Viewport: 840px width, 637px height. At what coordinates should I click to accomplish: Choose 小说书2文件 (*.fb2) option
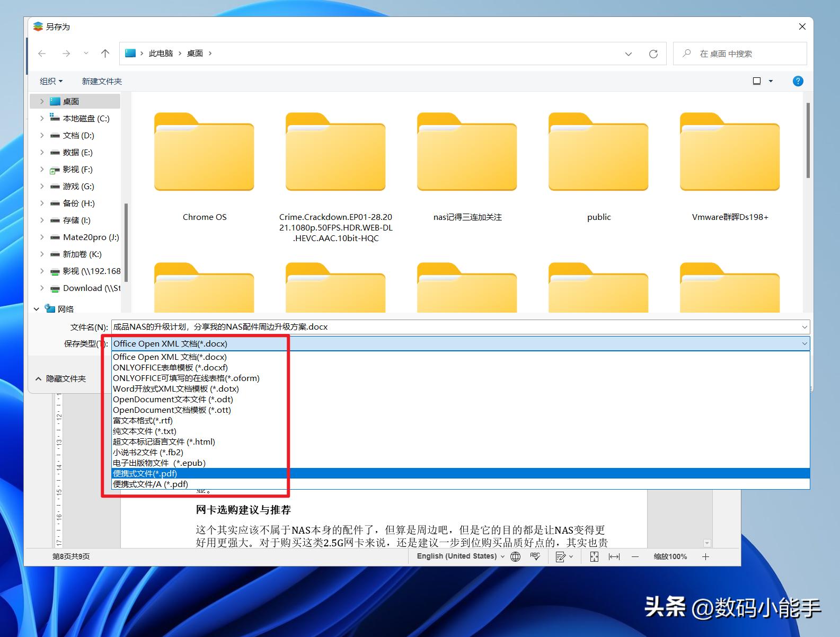(461, 453)
